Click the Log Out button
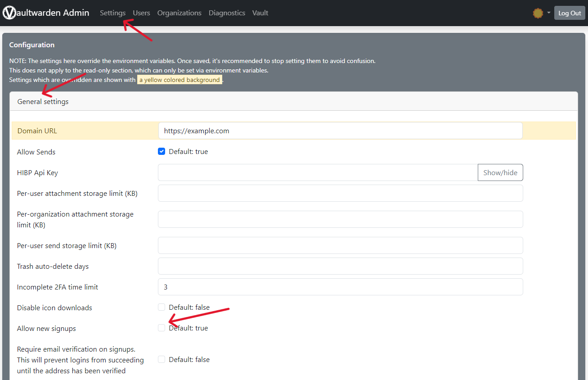Image resolution: width=588 pixels, height=380 pixels. tap(570, 13)
